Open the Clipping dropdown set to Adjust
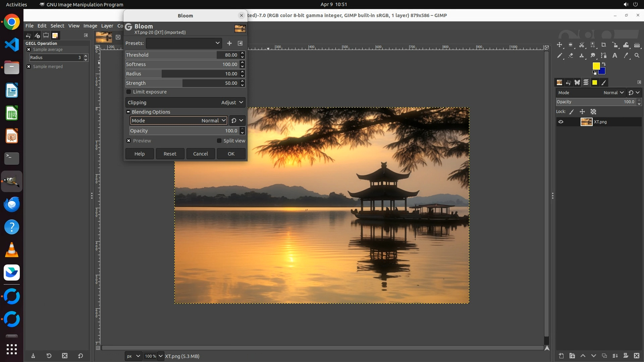Viewport: 644px width, 362px height. pyautogui.click(x=185, y=103)
